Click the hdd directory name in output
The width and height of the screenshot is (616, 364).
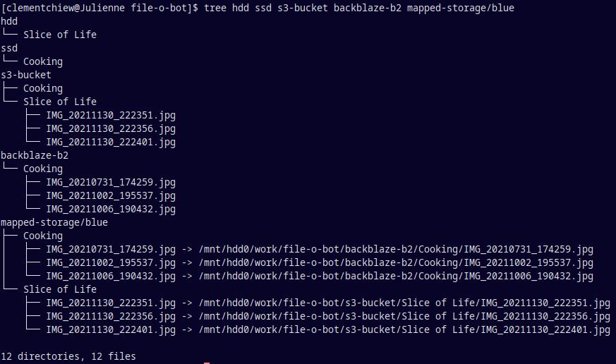click(9, 21)
